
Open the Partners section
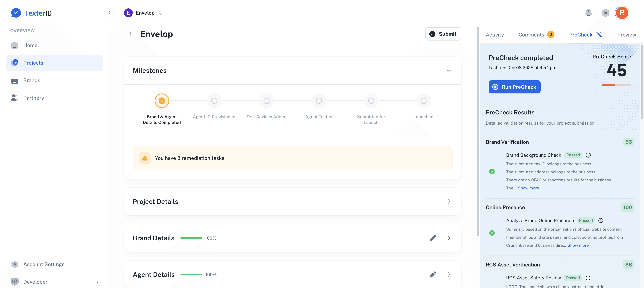coord(34,98)
